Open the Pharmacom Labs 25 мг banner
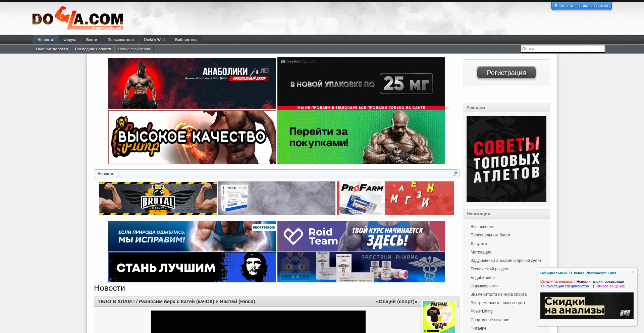Viewport: 644px width, 333px height. 361,84
